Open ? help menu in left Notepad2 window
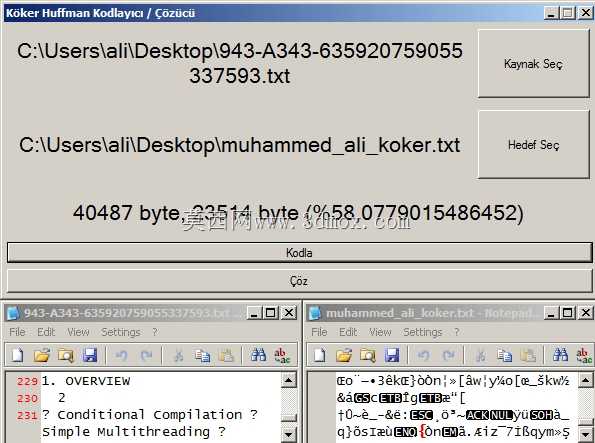Image resolution: width=595 pixels, height=443 pixels. point(155,332)
